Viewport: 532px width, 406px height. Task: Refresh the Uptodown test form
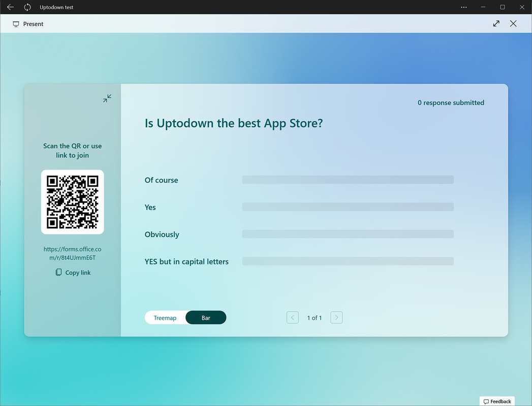(27, 7)
